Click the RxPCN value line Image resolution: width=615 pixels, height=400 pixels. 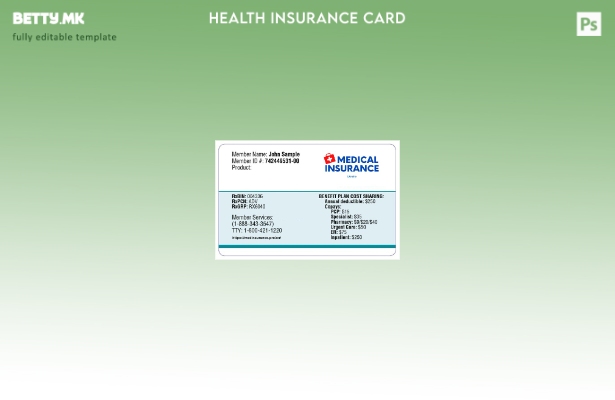(245, 201)
